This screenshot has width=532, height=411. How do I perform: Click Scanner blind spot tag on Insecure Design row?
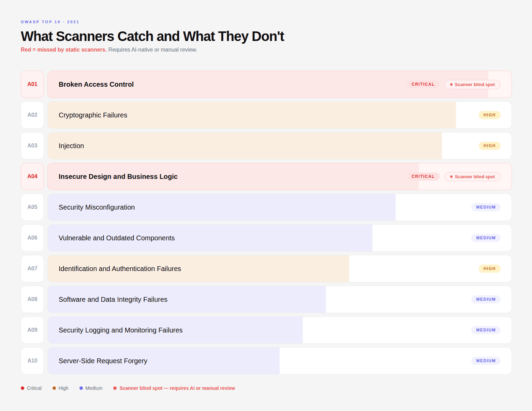[x=472, y=176]
